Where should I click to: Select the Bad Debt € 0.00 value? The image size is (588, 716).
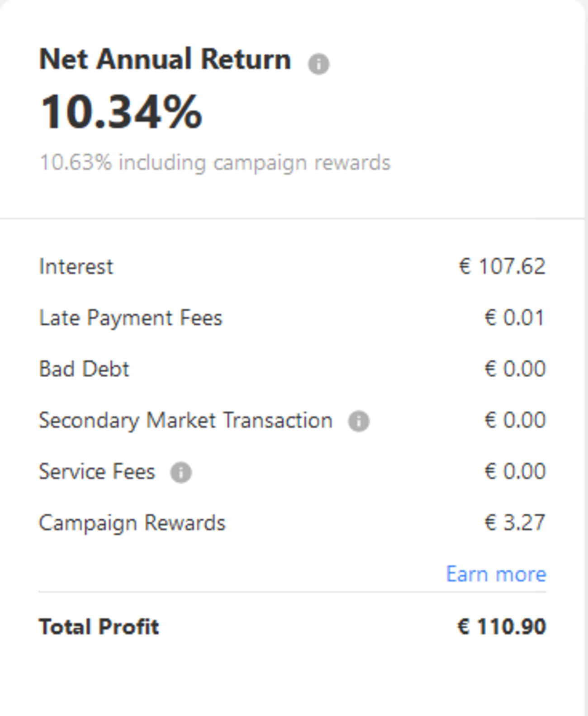pyautogui.click(x=515, y=369)
